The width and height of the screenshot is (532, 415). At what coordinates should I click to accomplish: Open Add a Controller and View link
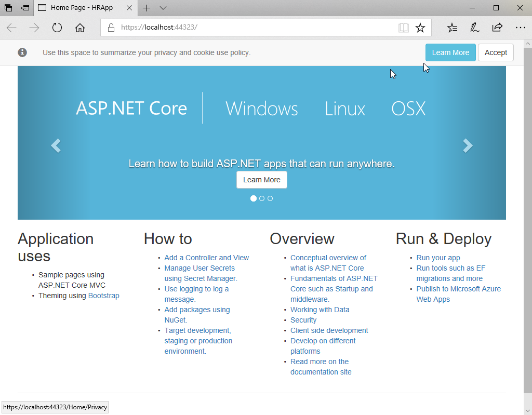click(207, 258)
